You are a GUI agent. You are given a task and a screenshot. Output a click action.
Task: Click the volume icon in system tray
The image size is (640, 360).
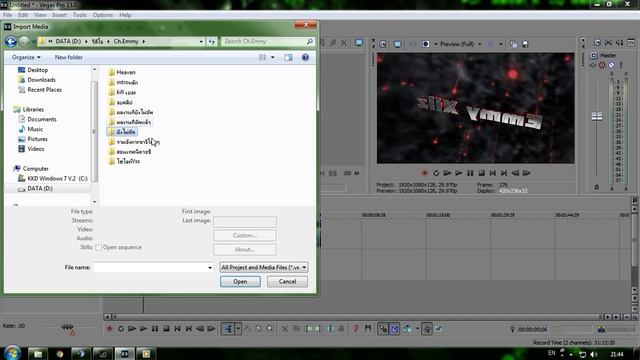(594, 354)
